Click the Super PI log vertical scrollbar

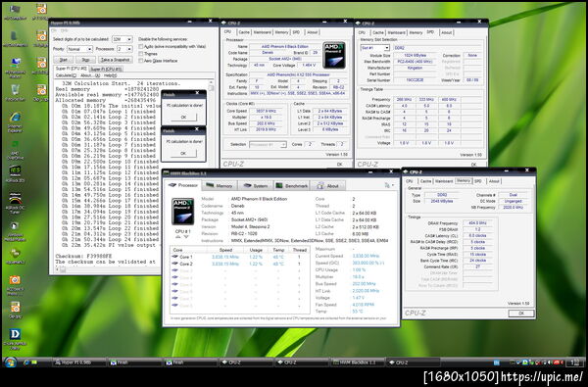(x=211, y=172)
